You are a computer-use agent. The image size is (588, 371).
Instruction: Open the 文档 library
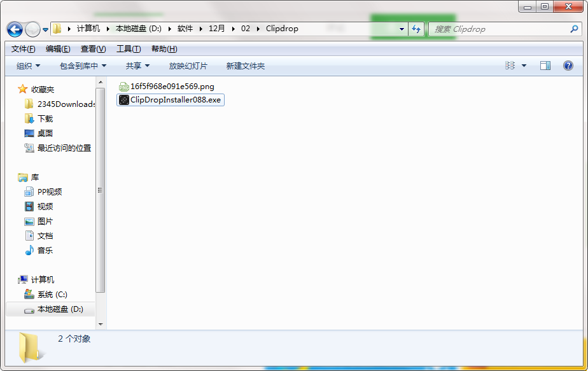(45, 236)
